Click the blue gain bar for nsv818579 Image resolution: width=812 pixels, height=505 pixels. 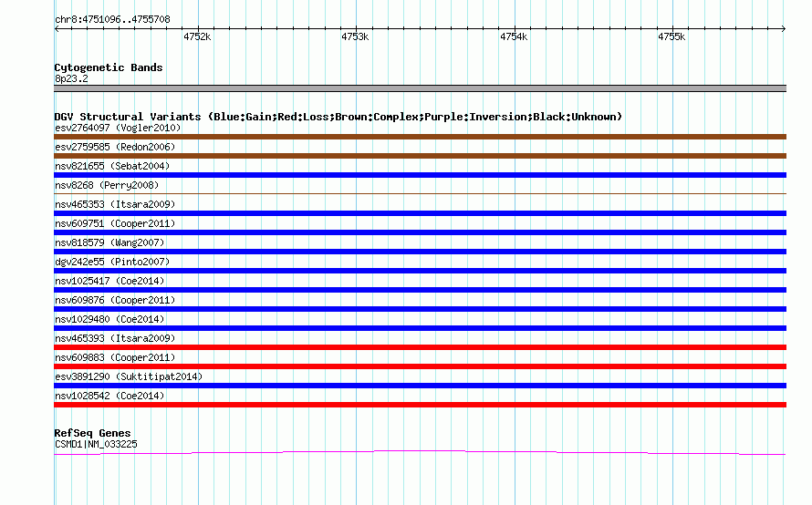(x=420, y=252)
